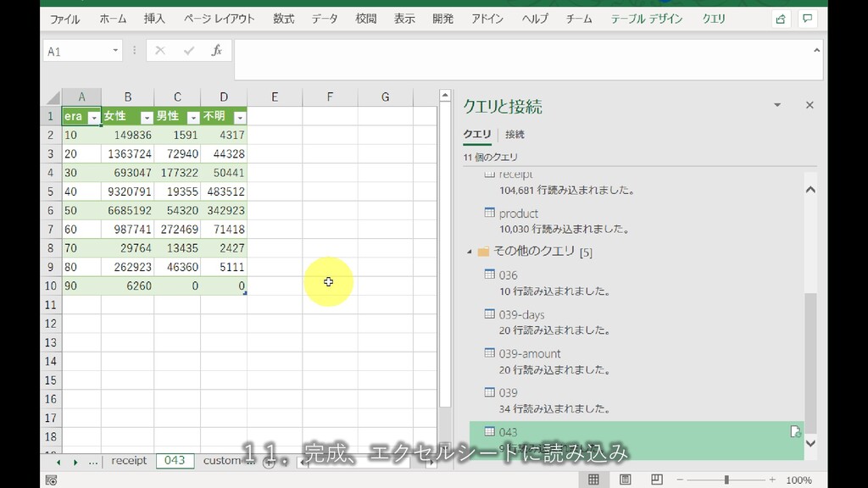Open the Name Box dropdown arrow
Image resolution: width=868 pixels, height=488 pixels.
[x=116, y=52]
